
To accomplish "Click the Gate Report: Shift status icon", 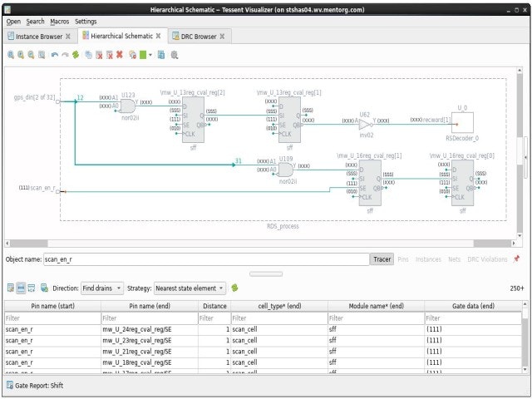I will click(x=10, y=386).
